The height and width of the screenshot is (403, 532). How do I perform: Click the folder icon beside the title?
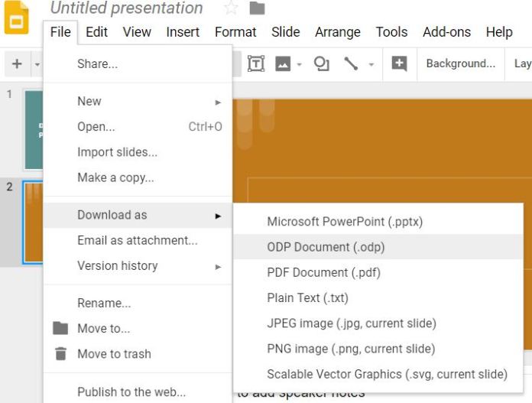257,8
